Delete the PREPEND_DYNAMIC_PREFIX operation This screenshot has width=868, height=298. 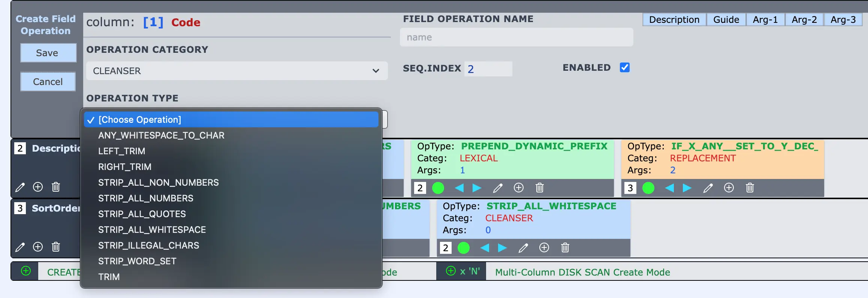pyautogui.click(x=540, y=188)
